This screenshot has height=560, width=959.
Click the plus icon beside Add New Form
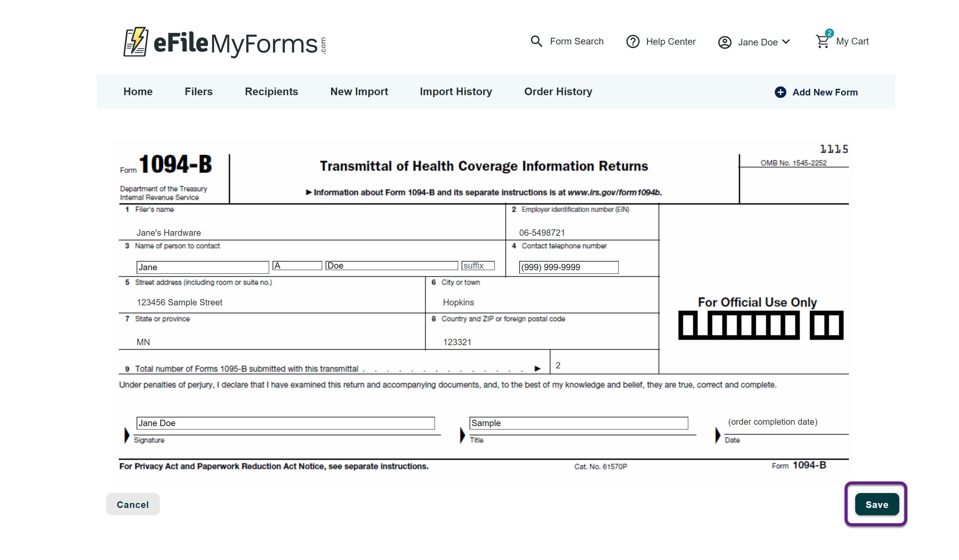coord(780,92)
